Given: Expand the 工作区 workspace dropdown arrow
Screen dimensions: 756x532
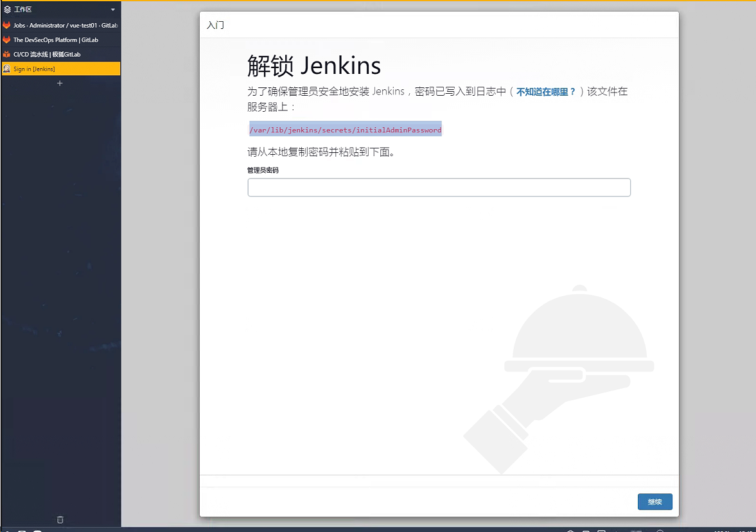Looking at the screenshot, I should tap(113, 10).
